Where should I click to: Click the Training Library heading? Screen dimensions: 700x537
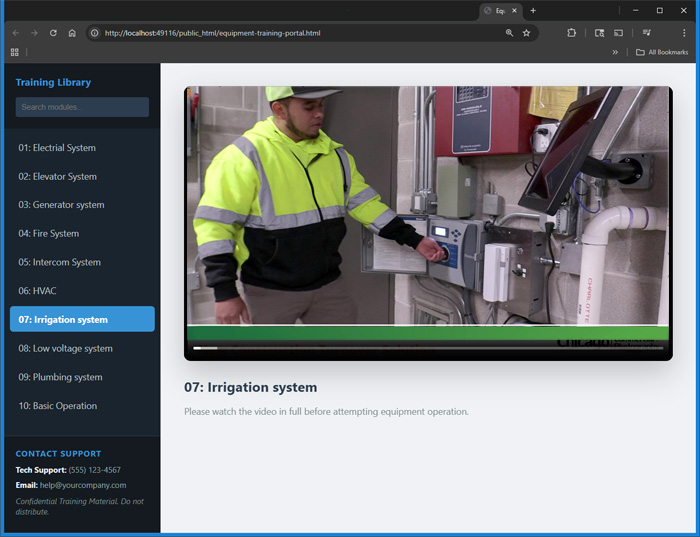click(53, 82)
